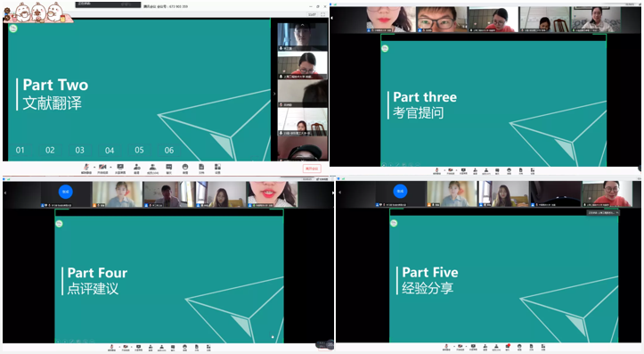Select the red-shirt participant thumbnail above Part Five slide

[607, 194]
